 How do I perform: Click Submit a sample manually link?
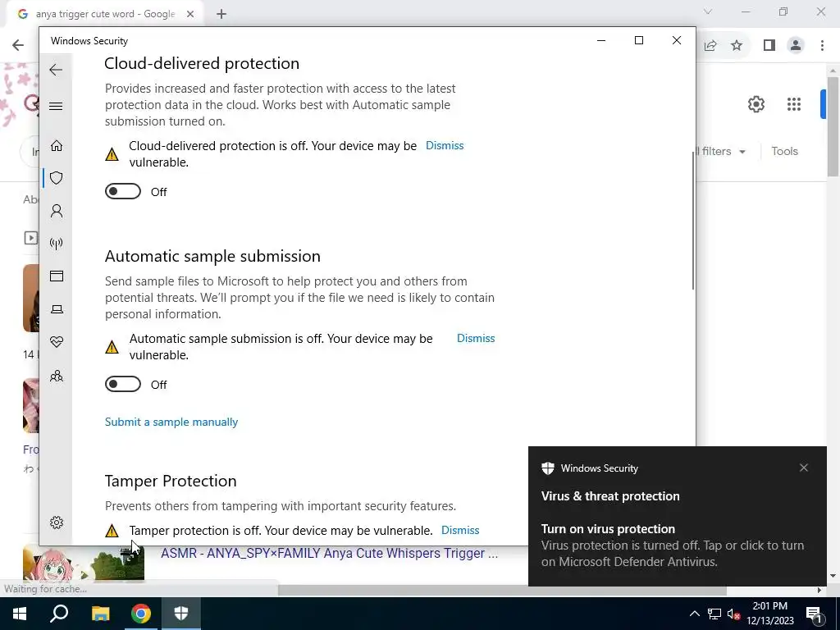pos(171,422)
